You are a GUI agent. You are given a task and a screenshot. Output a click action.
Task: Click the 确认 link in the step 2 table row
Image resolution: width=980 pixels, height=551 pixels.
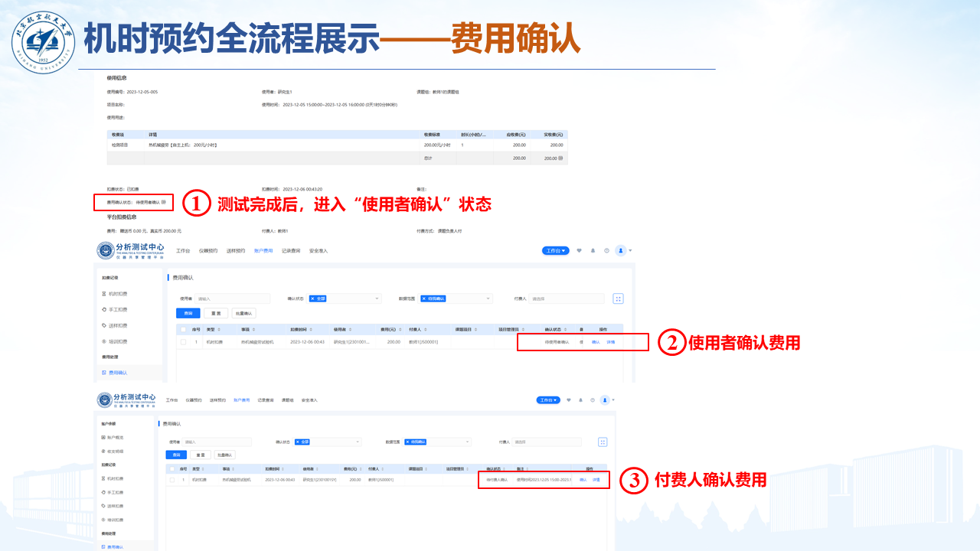pos(596,342)
